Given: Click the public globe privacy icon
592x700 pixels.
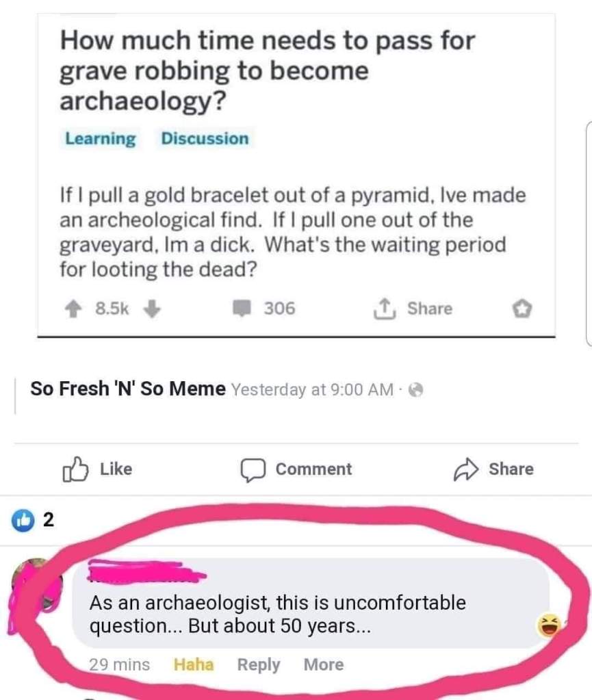Looking at the screenshot, I should tap(416, 390).
